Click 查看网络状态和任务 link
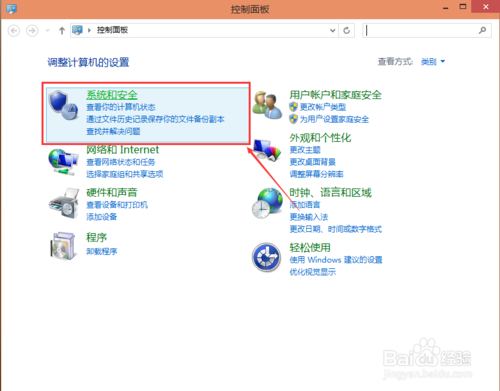Screen dimensions: 500x391 tap(121, 162)
